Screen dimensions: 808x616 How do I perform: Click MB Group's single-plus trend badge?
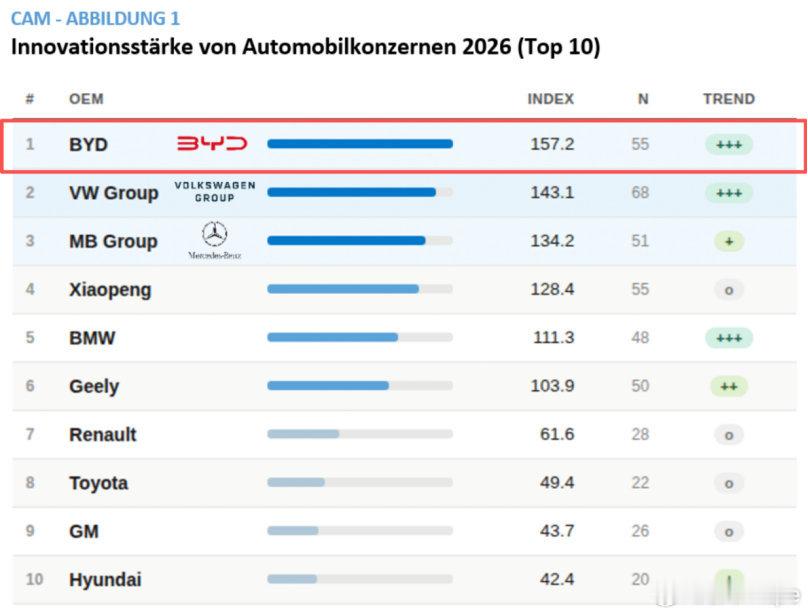point(729,241)
